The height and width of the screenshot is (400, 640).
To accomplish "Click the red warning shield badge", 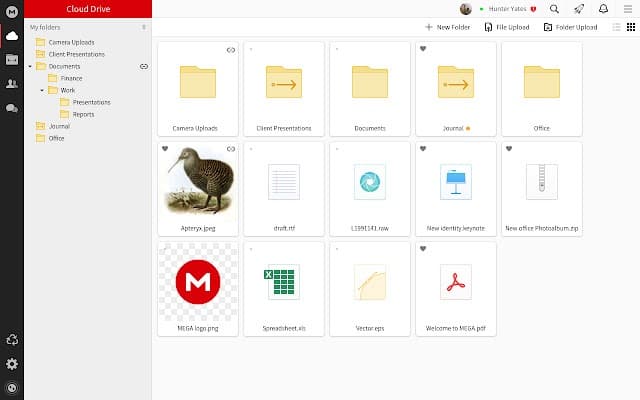I will pyautogui.click(x=533, y=9).
